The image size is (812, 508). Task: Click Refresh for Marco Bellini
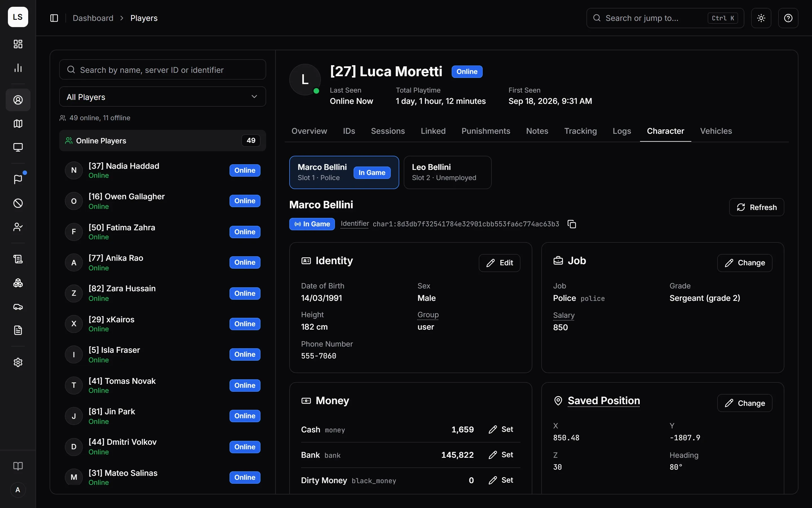pyautogui.click(x=757, y=207)
